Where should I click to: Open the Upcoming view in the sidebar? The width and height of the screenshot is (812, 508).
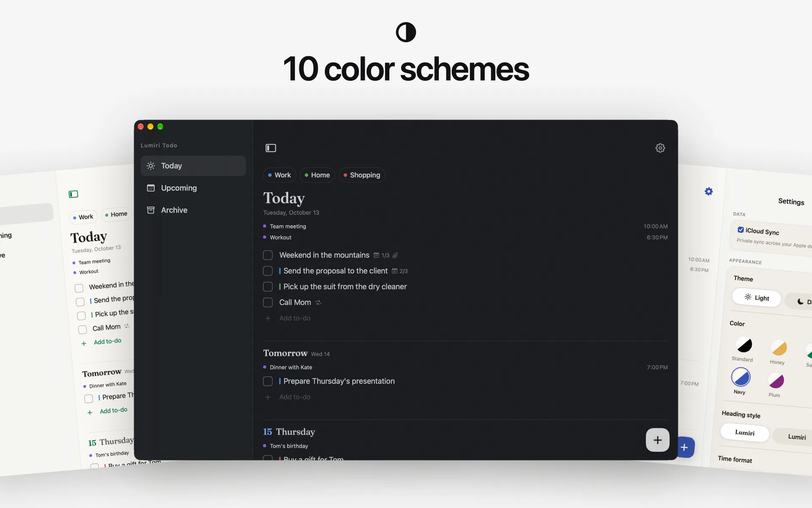click(193, 188)
